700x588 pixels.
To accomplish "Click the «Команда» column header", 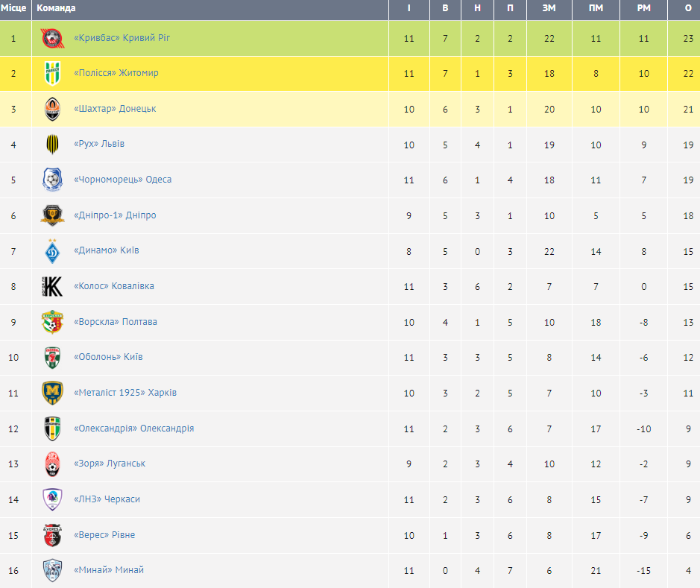I will click(x=56, y=8).
